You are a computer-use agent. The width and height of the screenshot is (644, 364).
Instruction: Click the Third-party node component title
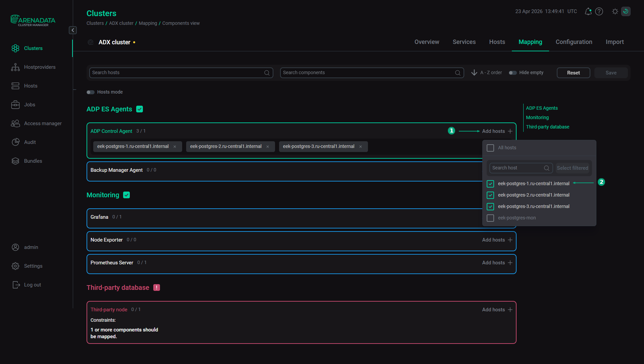click(x=109, y=310)
